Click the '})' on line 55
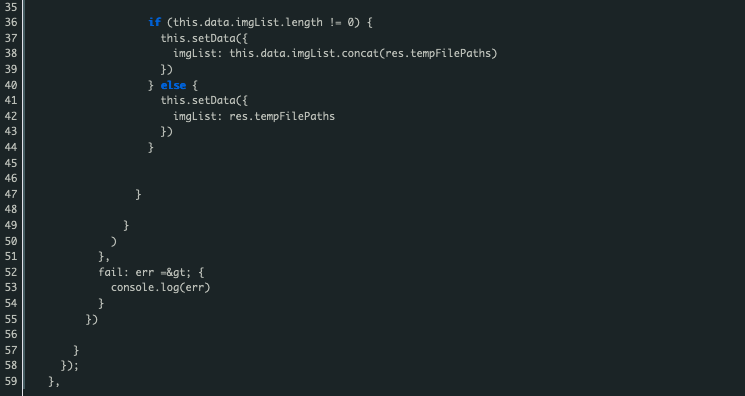The width and height of the screenshot is (745, 396). tap(92, 319)
